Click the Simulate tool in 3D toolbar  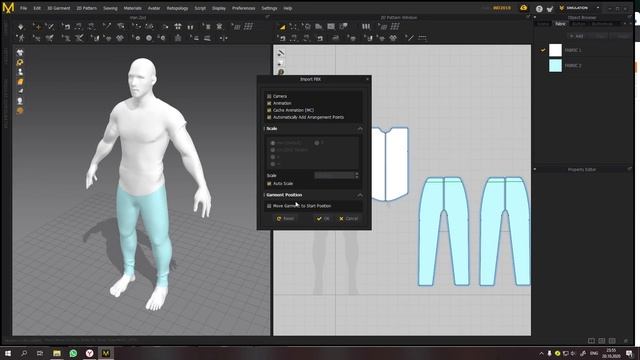tap(21, 27)
